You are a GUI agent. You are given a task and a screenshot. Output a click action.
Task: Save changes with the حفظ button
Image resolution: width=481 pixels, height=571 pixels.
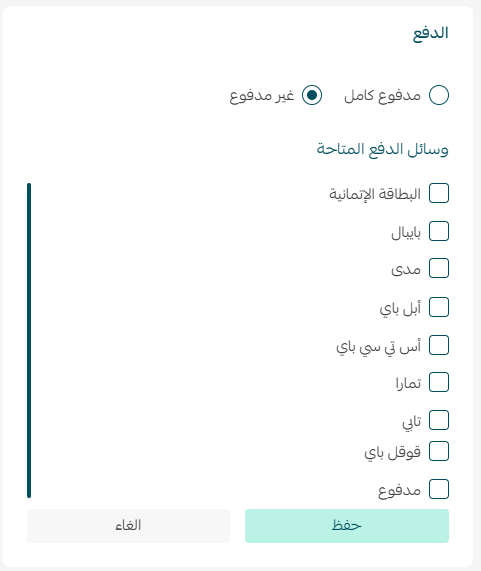coord(347,526)
